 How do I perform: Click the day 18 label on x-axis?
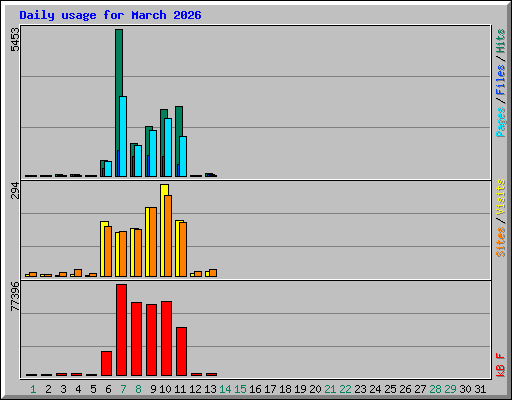[x=285, y=389]
